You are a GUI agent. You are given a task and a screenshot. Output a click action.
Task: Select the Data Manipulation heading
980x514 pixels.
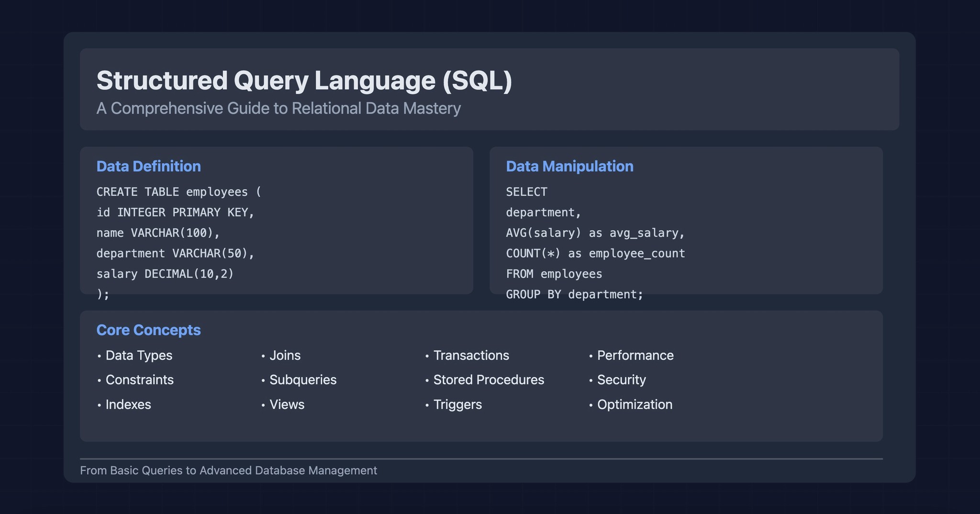[569, 167]
